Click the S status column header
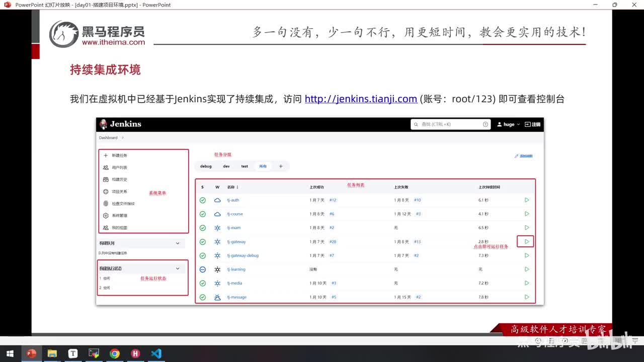The width and height of the screenshot is (644, 362). tap(202, 187)
